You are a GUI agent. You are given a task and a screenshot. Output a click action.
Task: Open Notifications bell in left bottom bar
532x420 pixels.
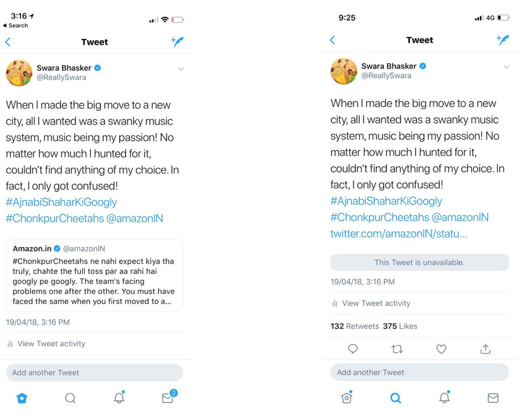tap(119, 398)
